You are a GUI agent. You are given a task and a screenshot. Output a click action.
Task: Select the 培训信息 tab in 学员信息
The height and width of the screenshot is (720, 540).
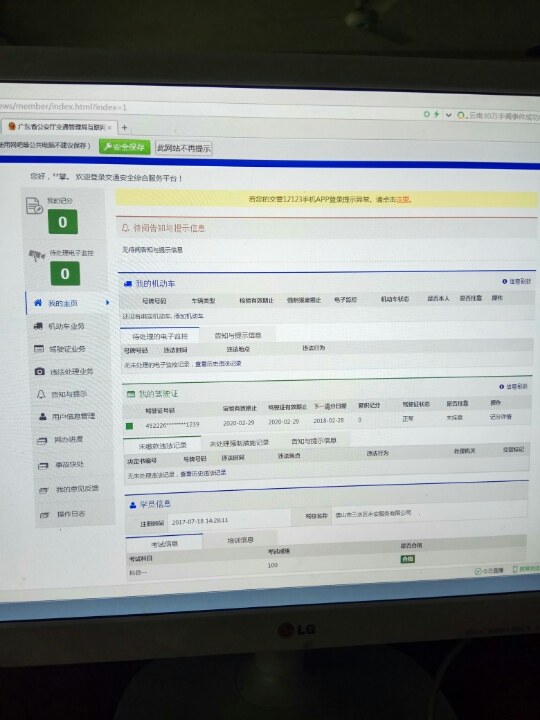[240, 540]
